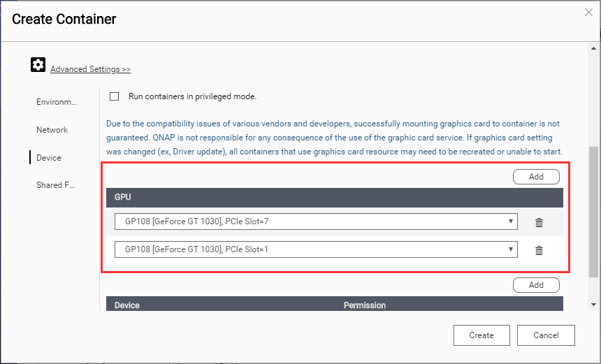Add another GPU using the GPU Add button
Image resolution: width=601 pixels, height=364 pixels.
536,177
